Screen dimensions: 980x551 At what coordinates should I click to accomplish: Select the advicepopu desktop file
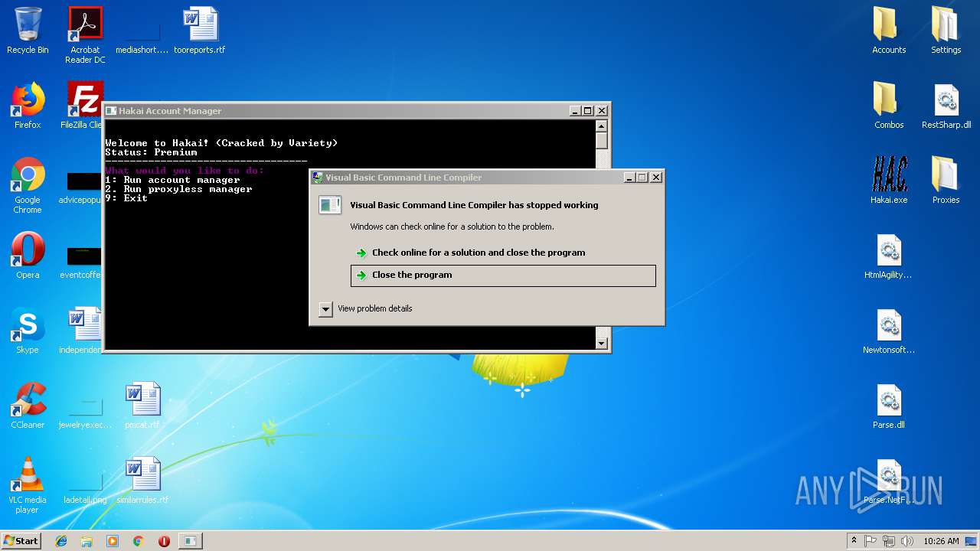tap(80, 187)
